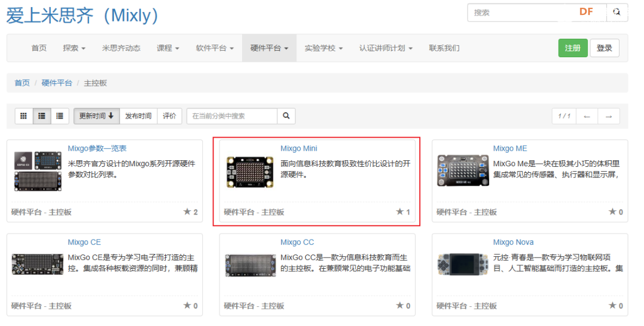Focus the top 搜索 input field
The image size is (644, 326).
click(537, 13)
